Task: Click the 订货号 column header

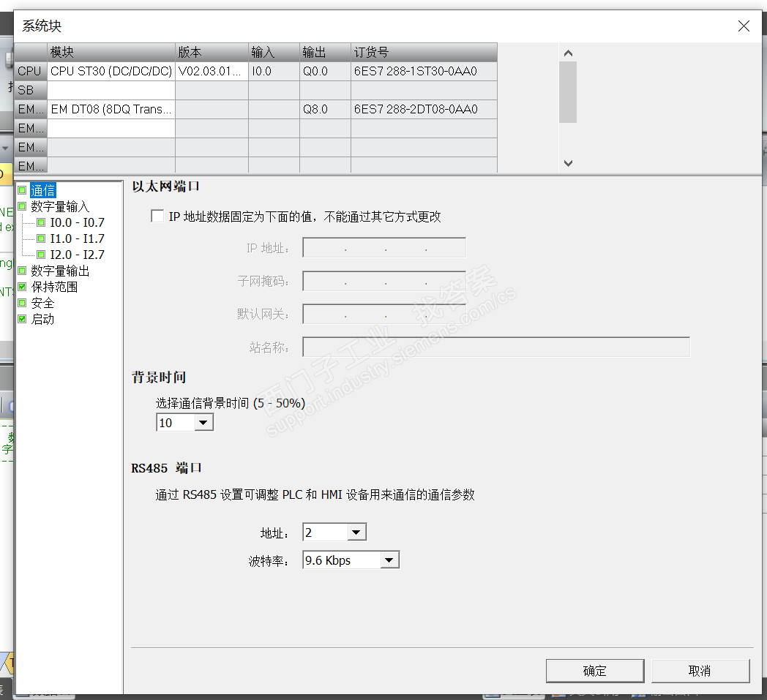Action: click(424, 52)
